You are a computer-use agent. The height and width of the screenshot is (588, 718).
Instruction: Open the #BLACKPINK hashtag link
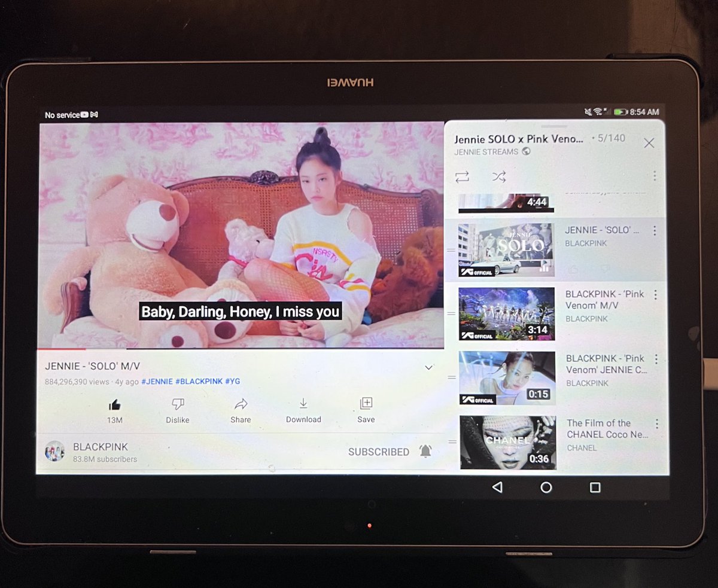coord(199,382)
